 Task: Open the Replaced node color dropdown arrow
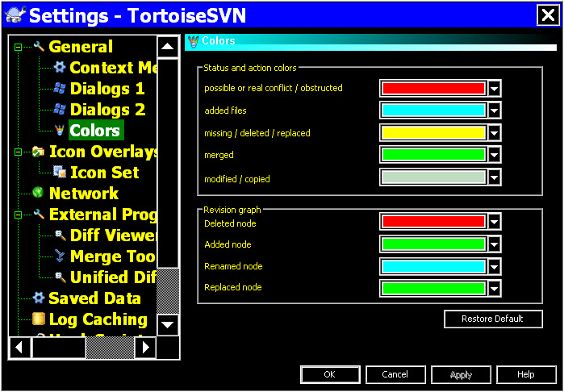[495, 289]
